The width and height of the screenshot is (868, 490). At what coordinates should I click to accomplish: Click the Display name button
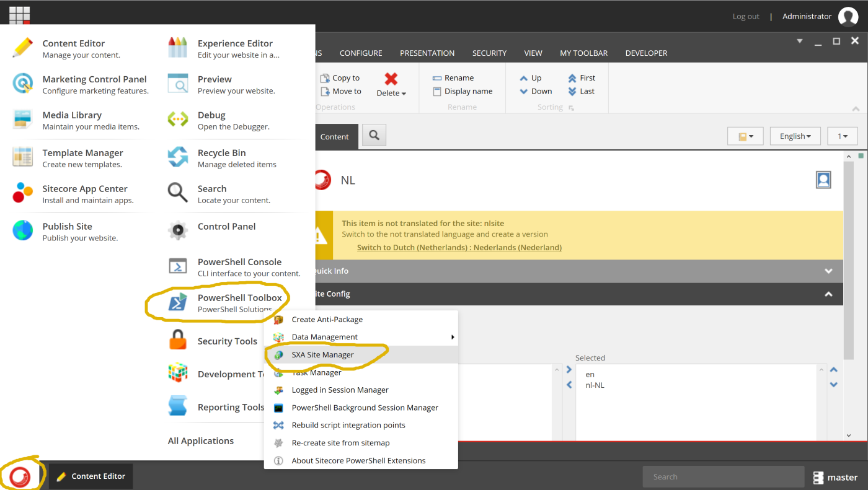click(x=463, y=92)
